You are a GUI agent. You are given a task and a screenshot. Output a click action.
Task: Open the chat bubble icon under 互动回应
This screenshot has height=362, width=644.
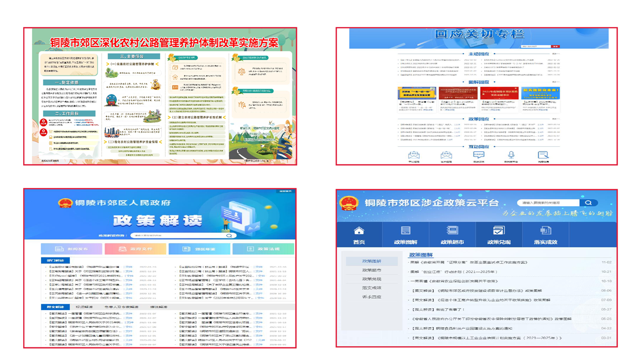click(x=478, y=155)
